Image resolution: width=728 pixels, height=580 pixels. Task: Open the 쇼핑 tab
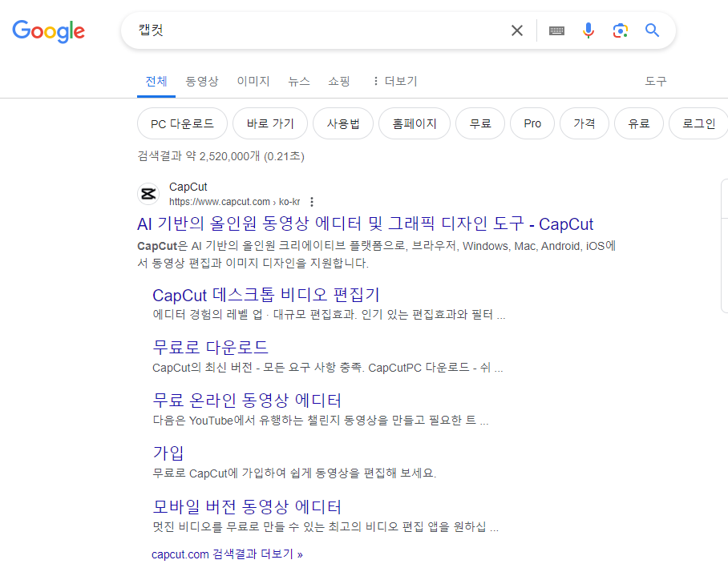point(339,81)
